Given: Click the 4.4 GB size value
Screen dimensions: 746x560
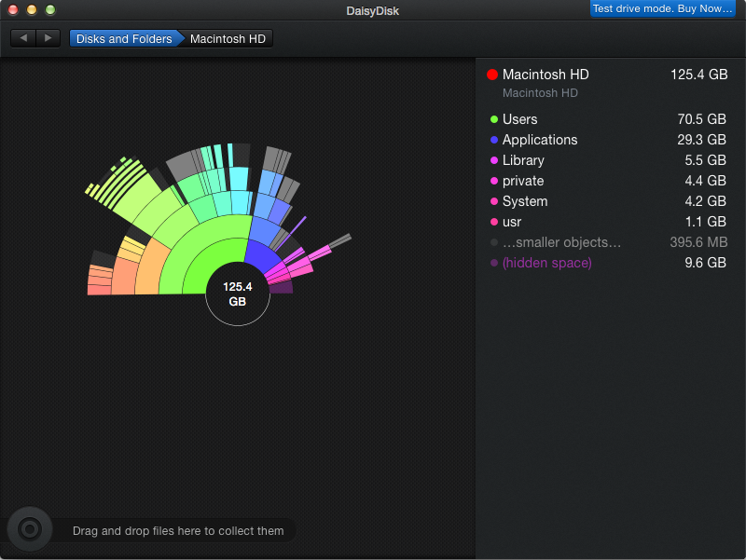Looking at the screenshot, I should [x=706, y=181].
